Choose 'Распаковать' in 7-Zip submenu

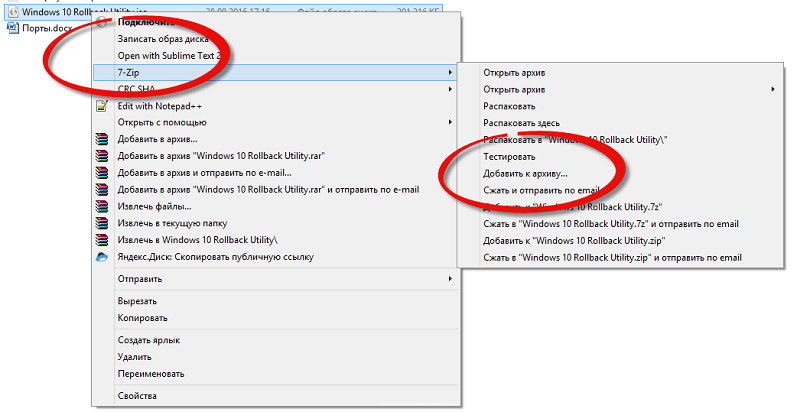509,106
